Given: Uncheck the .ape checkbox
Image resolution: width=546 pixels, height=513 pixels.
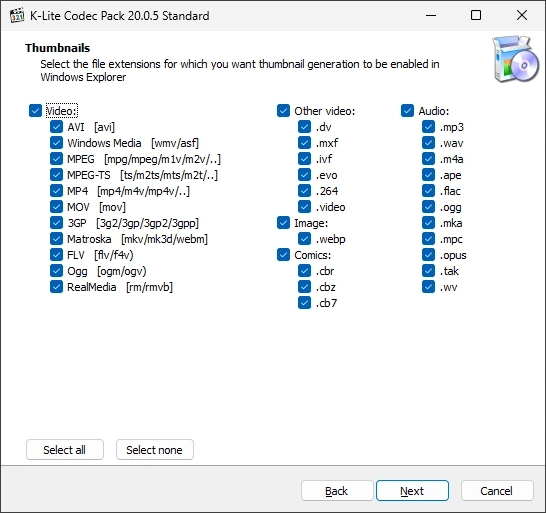Looking at the screenshot, I should click(x=428, y=175).
